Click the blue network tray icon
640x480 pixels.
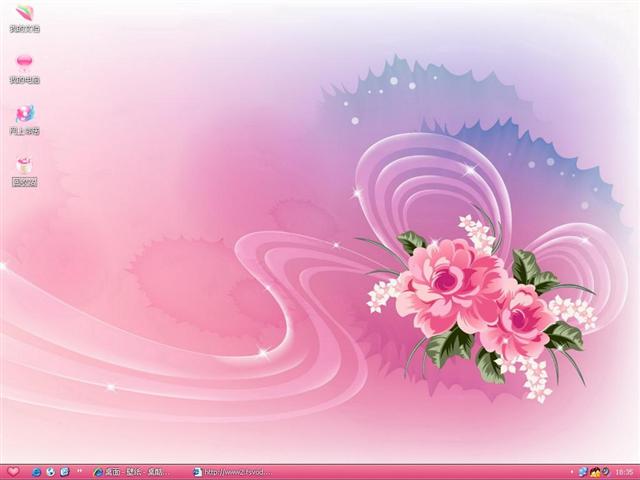[583, 472]
